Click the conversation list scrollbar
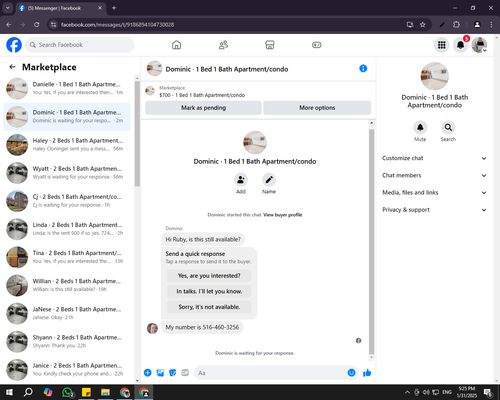The height and width of the screenshot is (400, 500). pyautogui.click(x=137, y=133)
